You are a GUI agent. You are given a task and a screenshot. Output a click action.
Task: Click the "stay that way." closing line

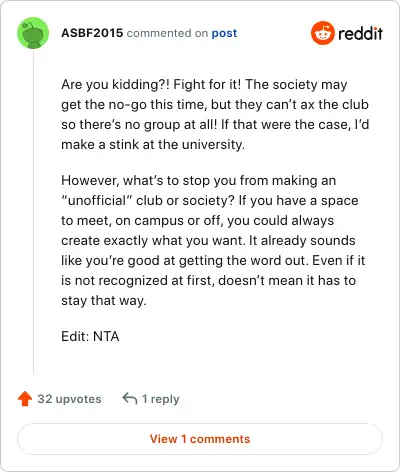pos(104,301)
